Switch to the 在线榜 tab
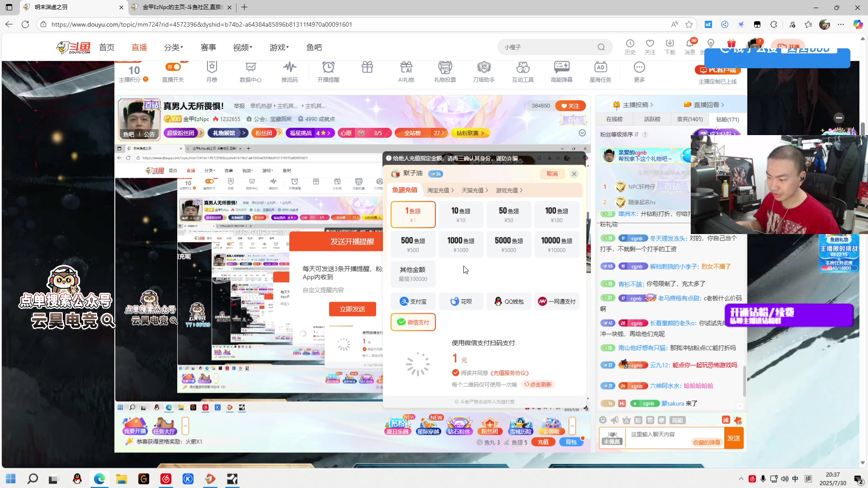The image size is (868, 488). (614, 119)
